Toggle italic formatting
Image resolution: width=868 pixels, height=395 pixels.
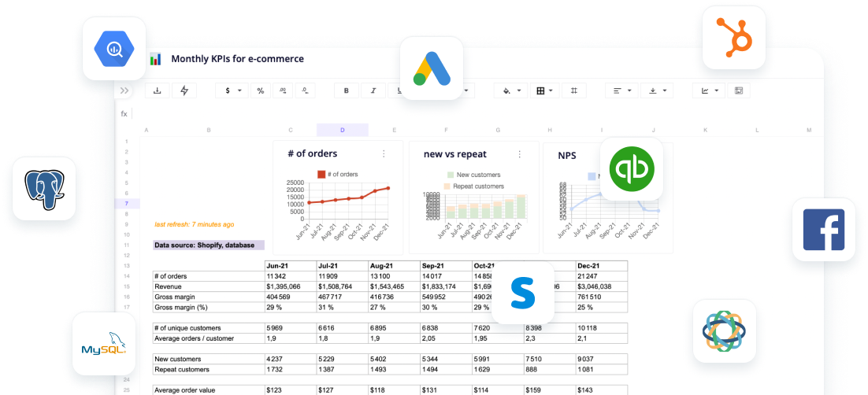pyautogui.click(x=373, y=90)
